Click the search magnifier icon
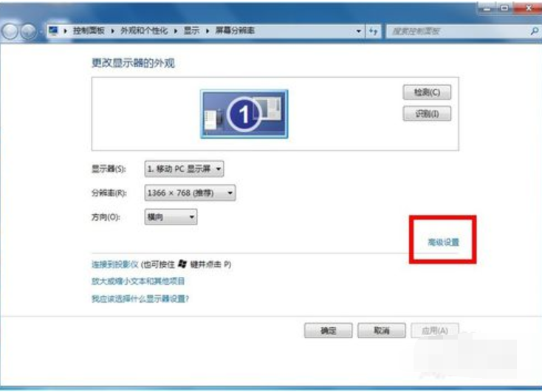The height and width of the screenshot is (392, 542). tap(534, 31)
